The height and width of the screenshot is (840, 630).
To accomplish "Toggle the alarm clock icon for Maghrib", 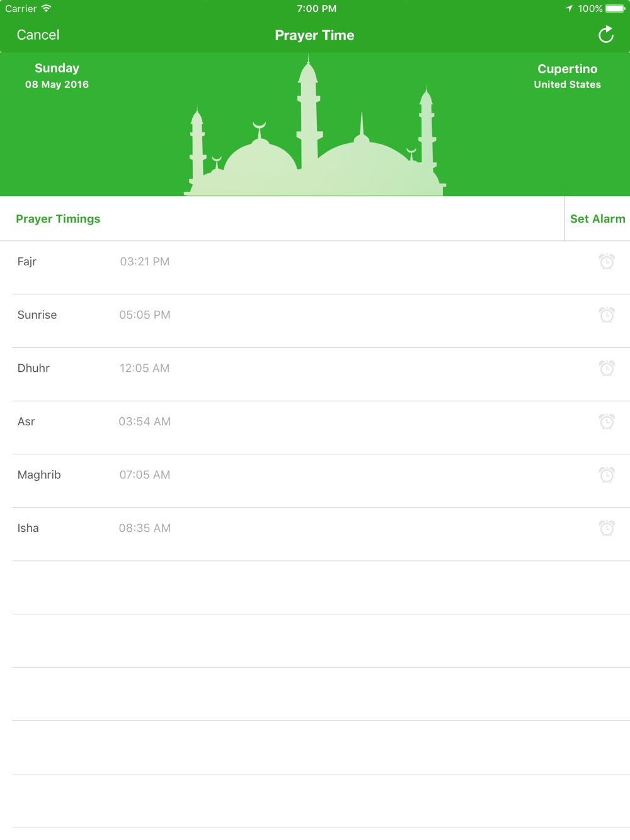I will pyautogui.click(x=607, y=475).
